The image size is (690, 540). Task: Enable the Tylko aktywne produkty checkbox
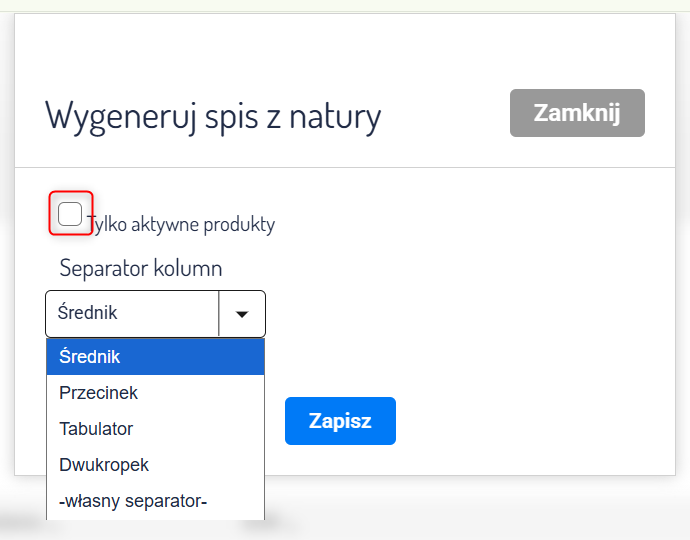tap(70, 213)
